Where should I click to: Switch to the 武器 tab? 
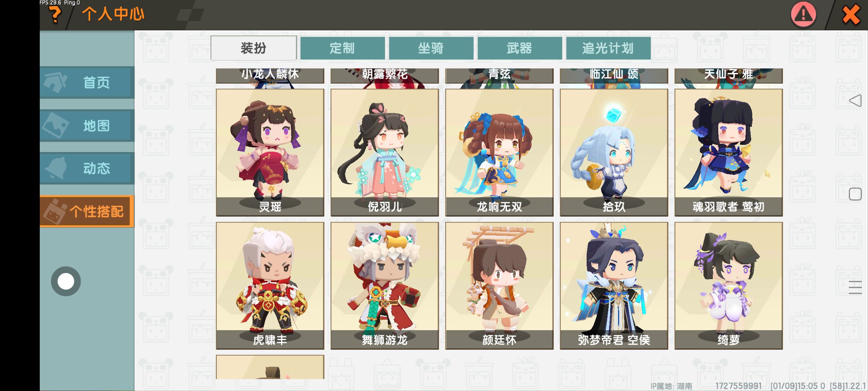coord(519,48)
